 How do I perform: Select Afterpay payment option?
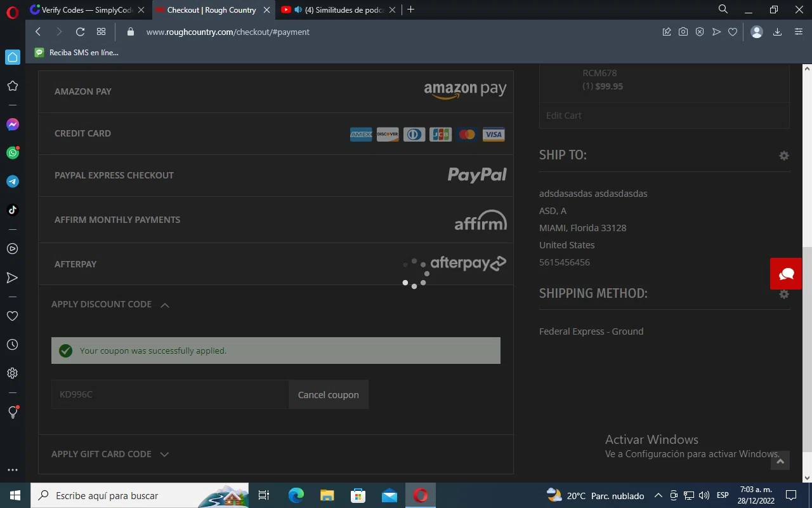click(276, 264)
